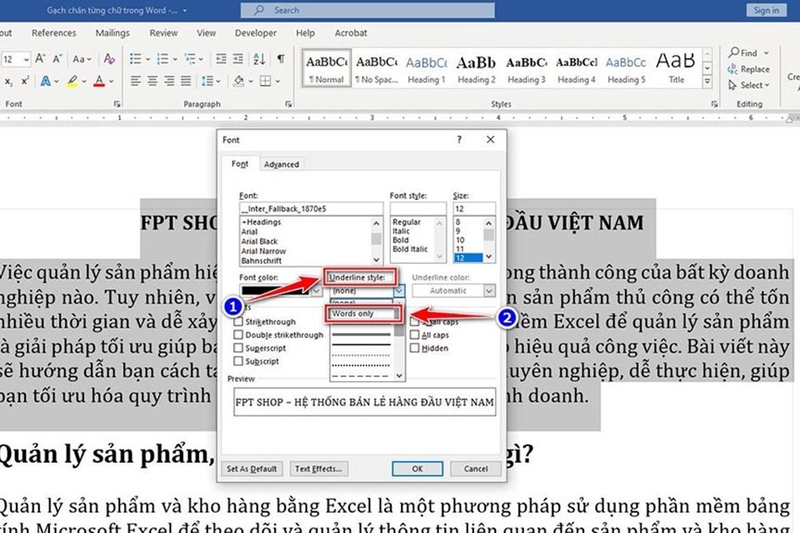800x533 pixels.
Task: Open the Font color dropdown arrow
Action: click(x=316, y=290)
